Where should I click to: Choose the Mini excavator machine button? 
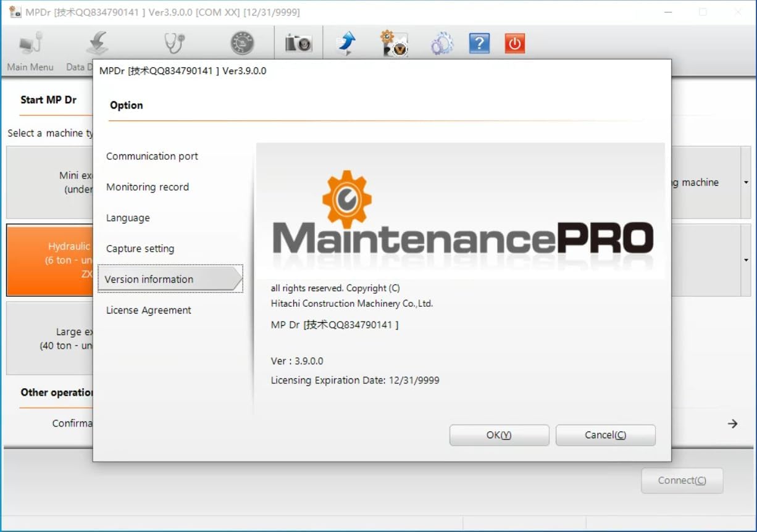(49, 182)
